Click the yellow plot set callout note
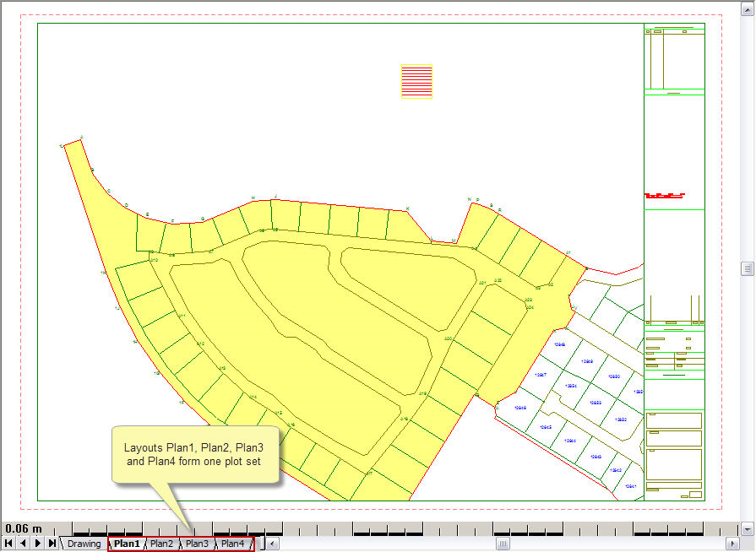The image size is (756, 552). click(x=195, y=454)
